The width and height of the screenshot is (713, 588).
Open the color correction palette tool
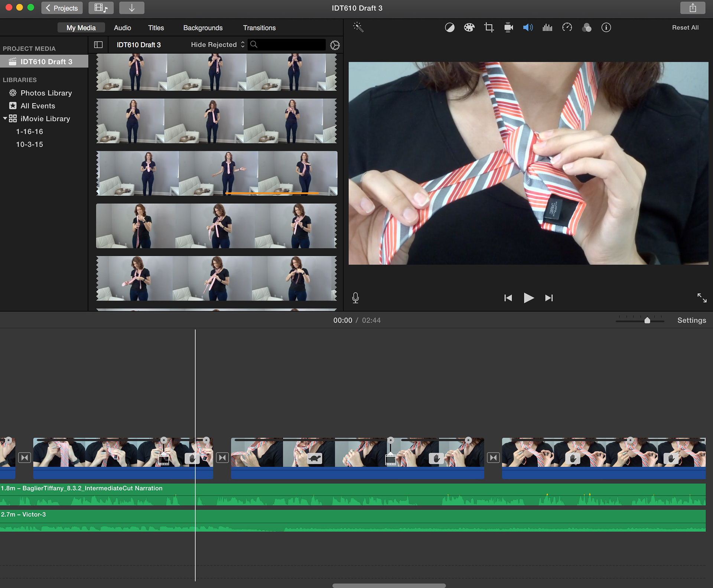469,27
